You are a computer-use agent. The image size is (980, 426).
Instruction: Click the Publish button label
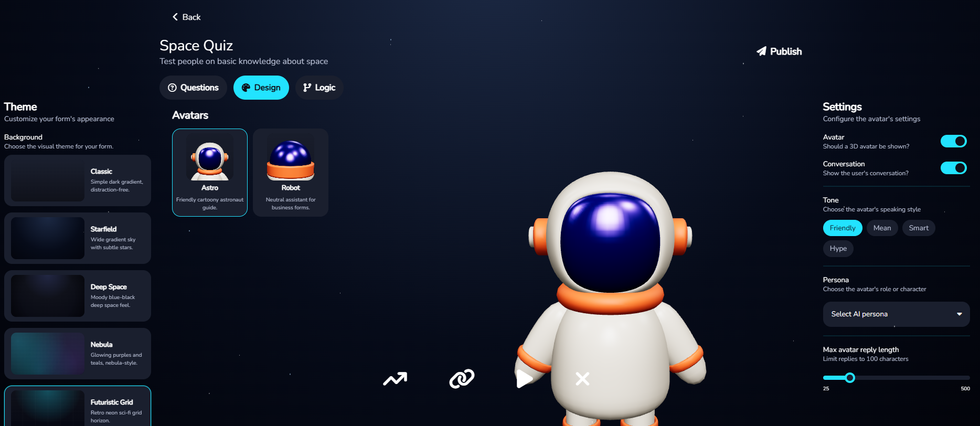(x=786, y=51)
